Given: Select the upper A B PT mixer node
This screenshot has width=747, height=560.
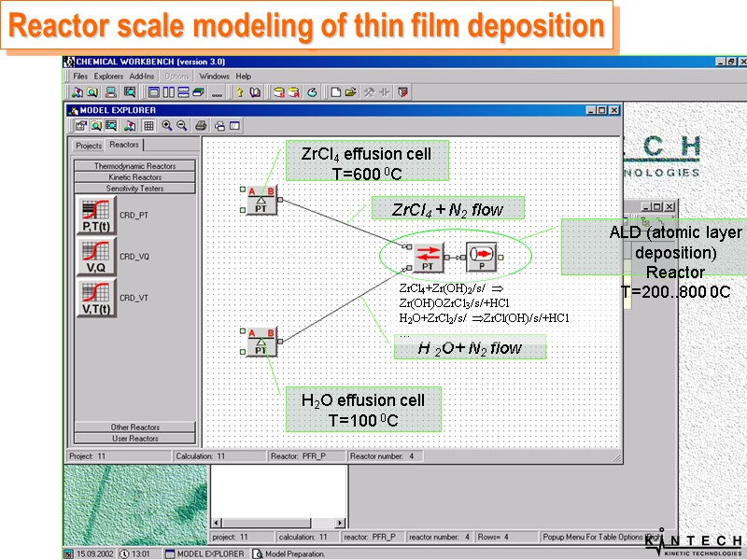Looking at the screenshot, I should [x=261, y=200].
